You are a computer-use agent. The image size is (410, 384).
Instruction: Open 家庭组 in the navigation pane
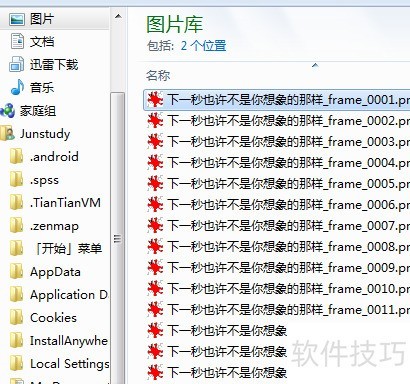point(38,111)
